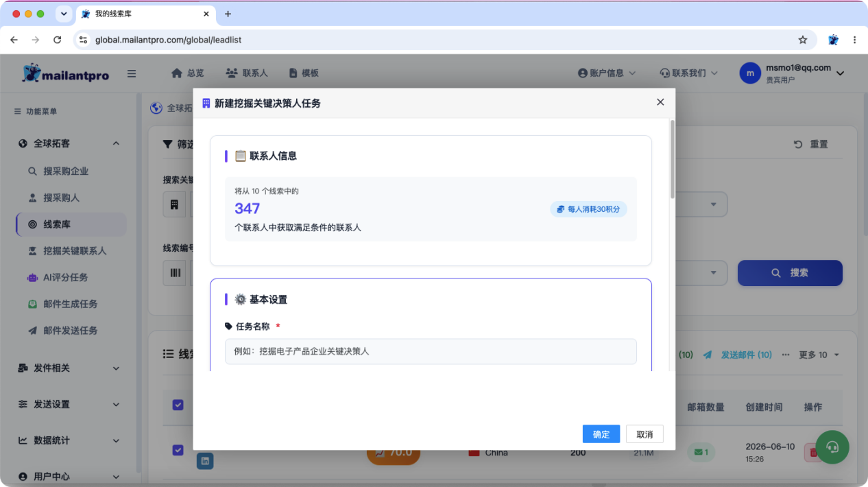Expand 账户信息 dropdown

tap(607, 73)
